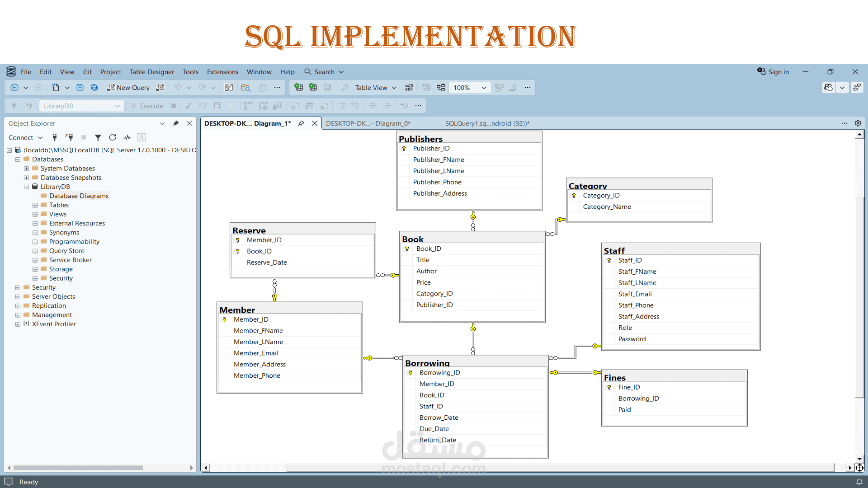This screenshot has width=868, height=488.
Task: Pin the Diagram_1 document tab
Action: 301,123
